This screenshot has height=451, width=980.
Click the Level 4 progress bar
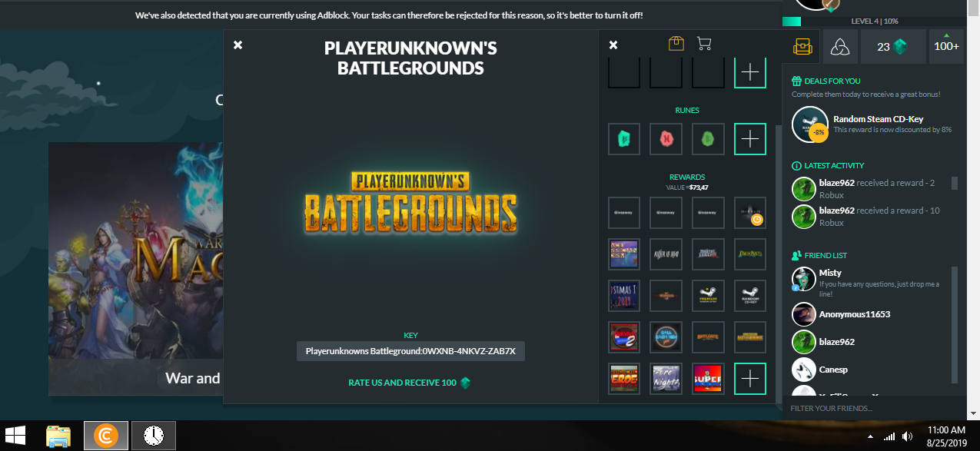tap(873, 22)
